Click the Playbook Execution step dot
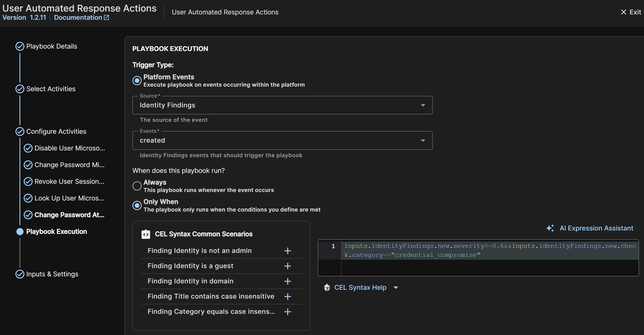The height and width of the screenshot is (335, 644). (20, 231)
